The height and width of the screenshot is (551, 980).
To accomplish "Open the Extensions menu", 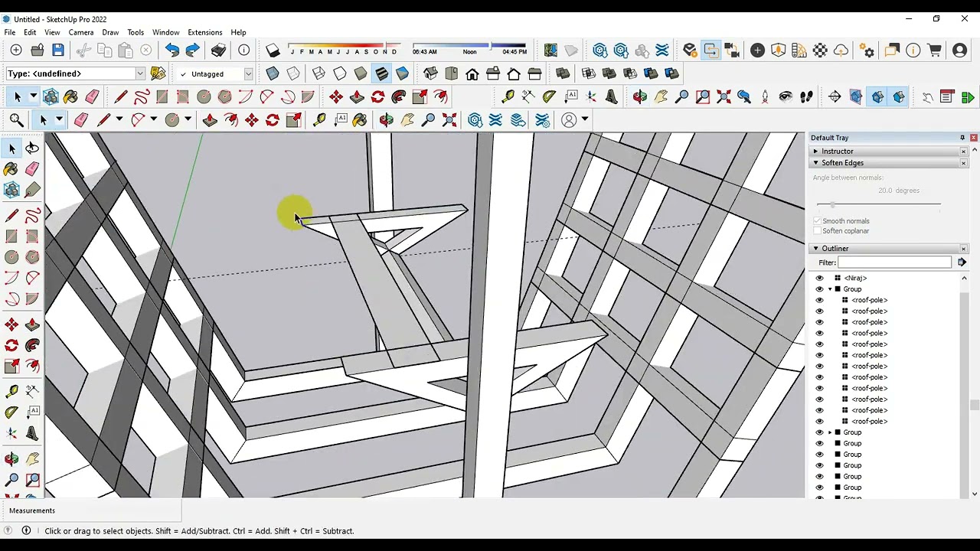I will pos(205,32).
